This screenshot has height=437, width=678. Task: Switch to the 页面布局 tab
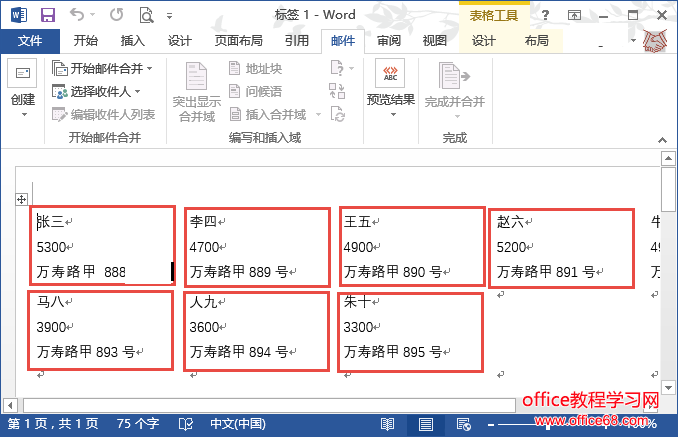point(239,41)
